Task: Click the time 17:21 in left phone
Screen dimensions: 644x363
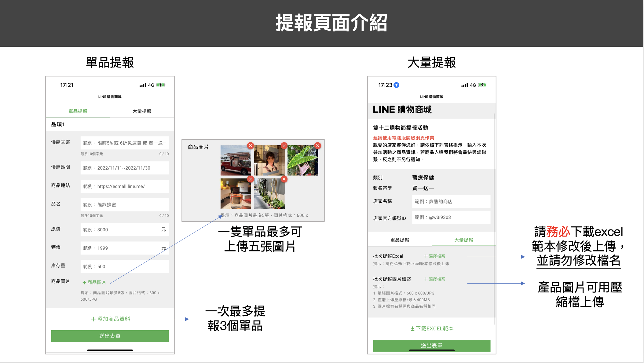Action: [67, 85]
